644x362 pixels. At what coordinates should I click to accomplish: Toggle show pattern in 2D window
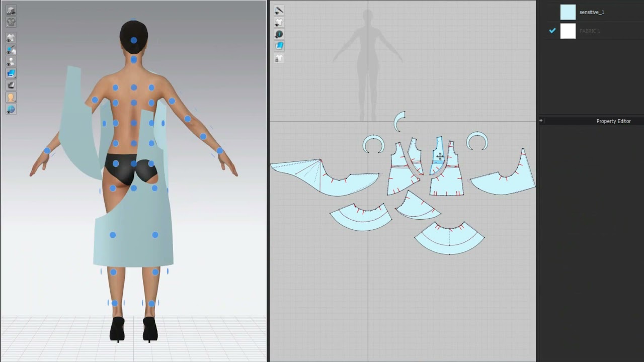(279, 23)
